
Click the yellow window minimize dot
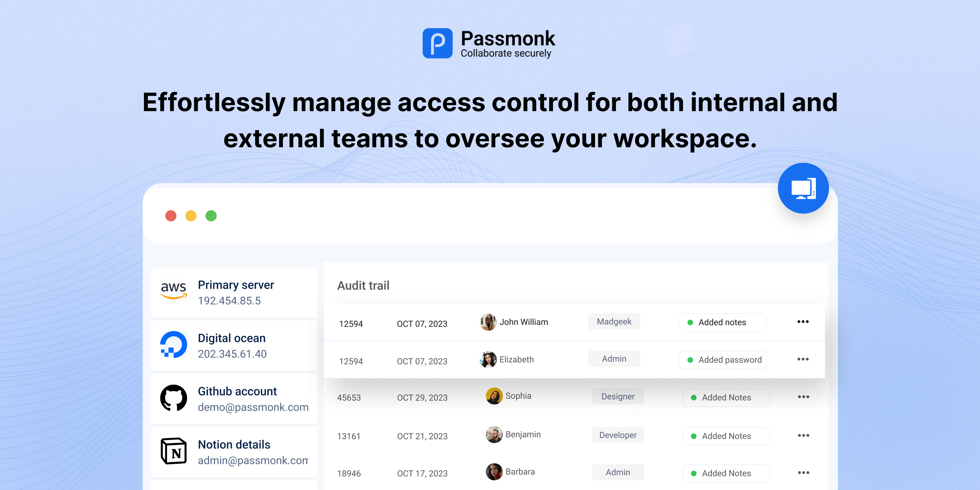[x=191, y=216]
